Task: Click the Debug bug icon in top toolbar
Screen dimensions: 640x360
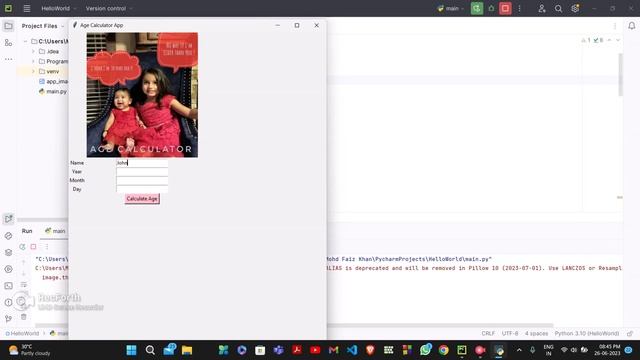Action: [x=491, y=8]
